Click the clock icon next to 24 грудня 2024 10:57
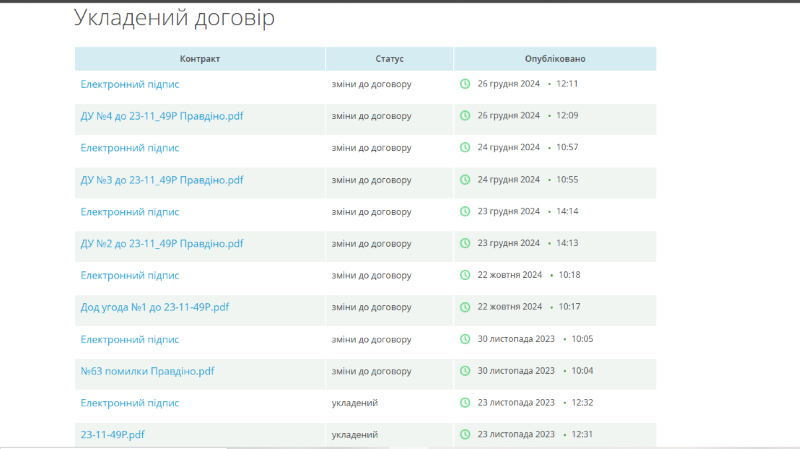Viewport: 800px width, 449px height. (x=465, y=148)
